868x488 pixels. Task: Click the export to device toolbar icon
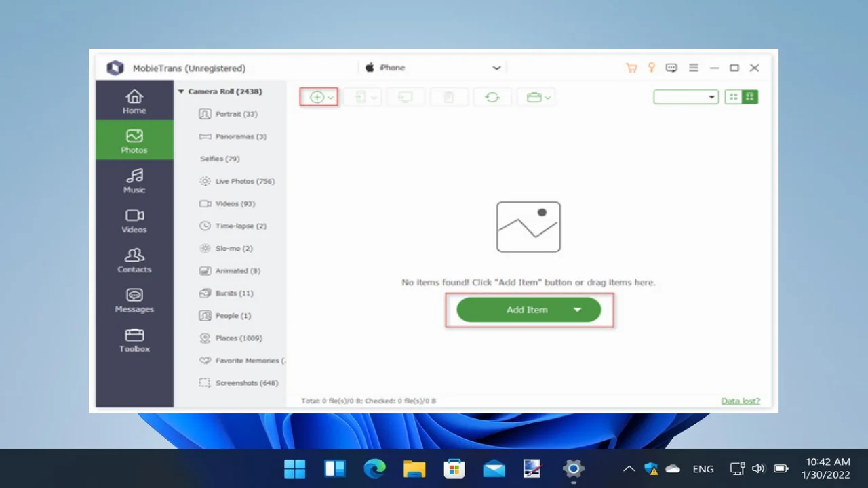coord(362,97)
